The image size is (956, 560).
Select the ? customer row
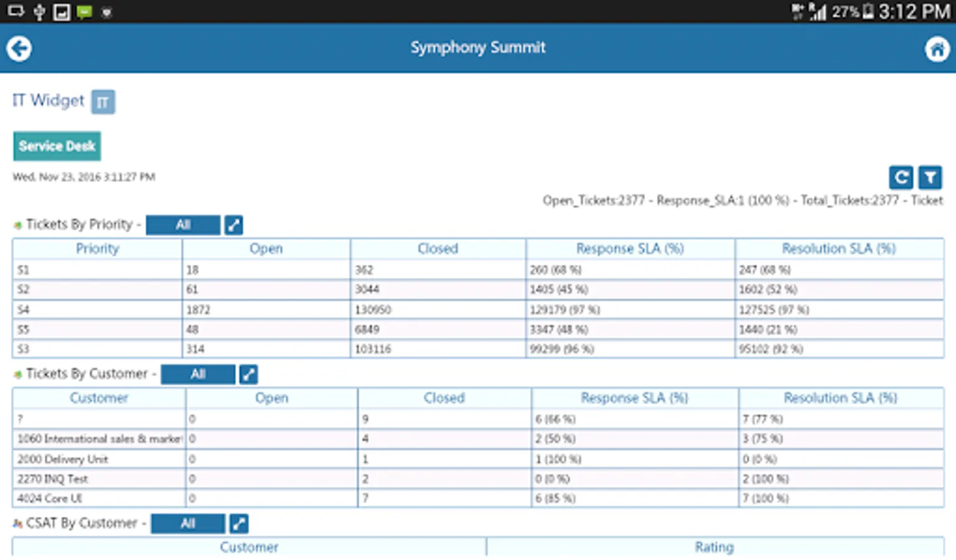pos(478,419)
